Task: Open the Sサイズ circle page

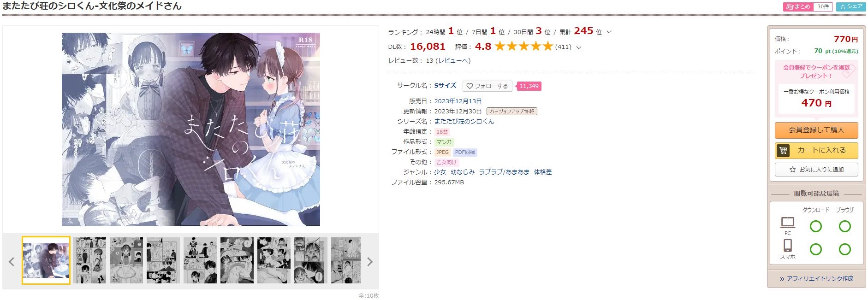Action: coord(445,86)
